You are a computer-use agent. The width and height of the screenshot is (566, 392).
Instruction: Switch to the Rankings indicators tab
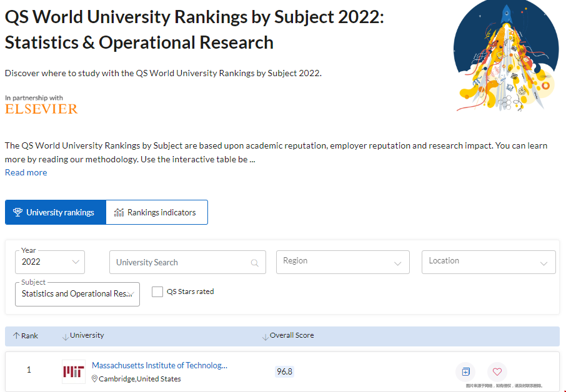click(x=157, y=212)
